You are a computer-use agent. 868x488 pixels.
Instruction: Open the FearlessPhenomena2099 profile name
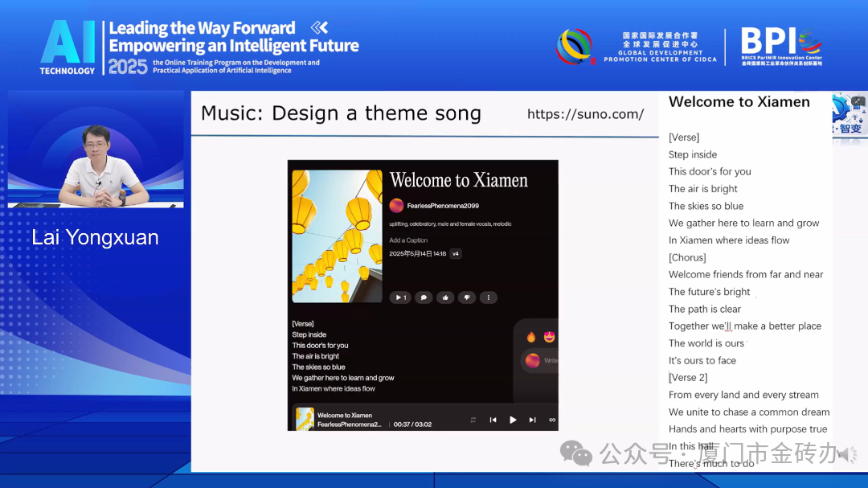(443, 206)
